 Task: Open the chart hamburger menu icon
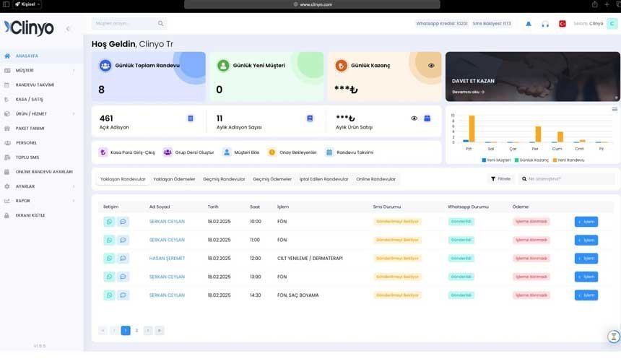[x=615, y=109]
